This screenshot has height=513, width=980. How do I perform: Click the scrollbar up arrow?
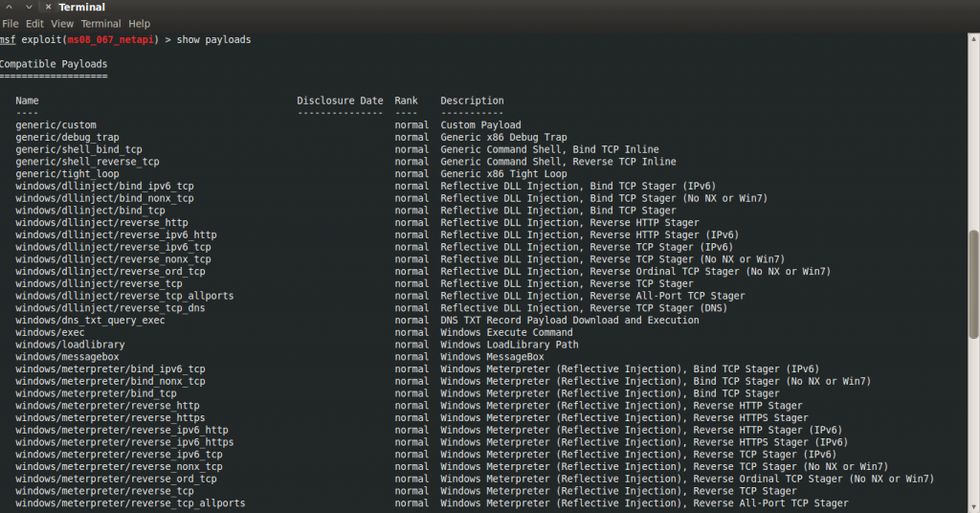[x=973, y=38]
